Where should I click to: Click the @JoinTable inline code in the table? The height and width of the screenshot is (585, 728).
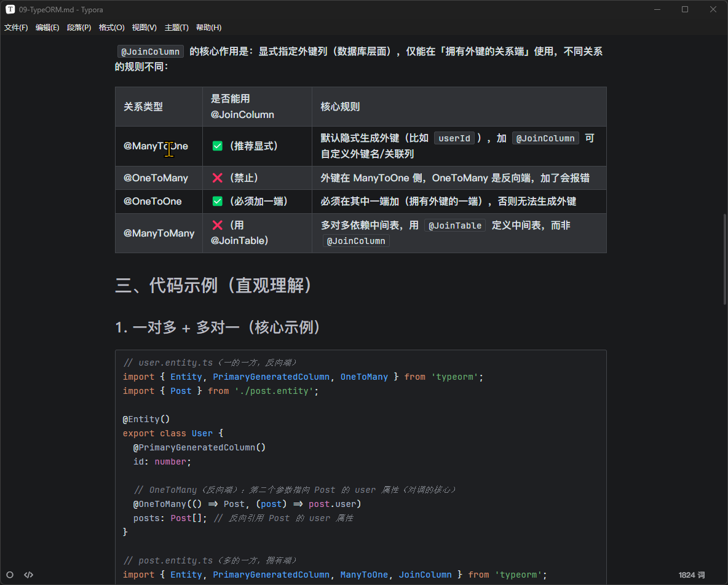coord(455,226)
